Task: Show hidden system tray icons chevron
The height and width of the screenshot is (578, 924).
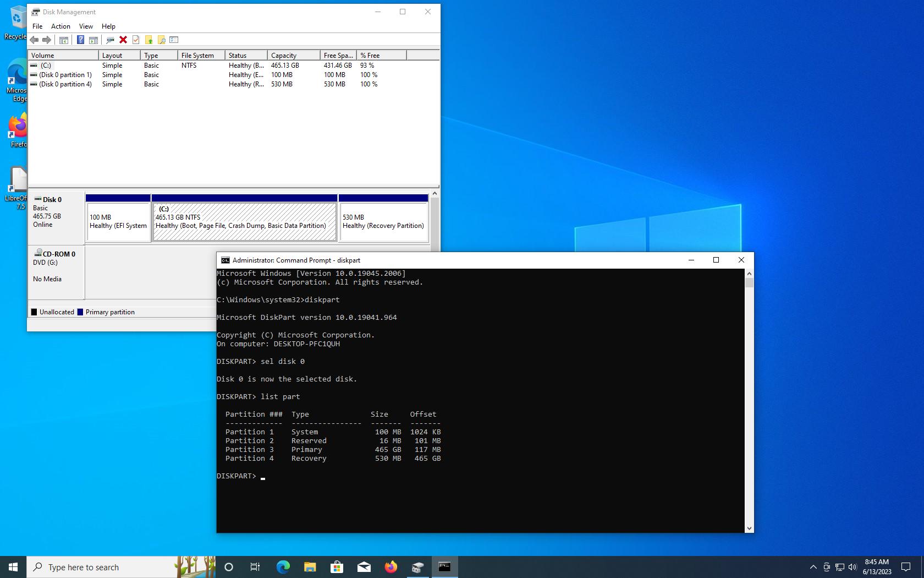Action: tap(813, 567)
